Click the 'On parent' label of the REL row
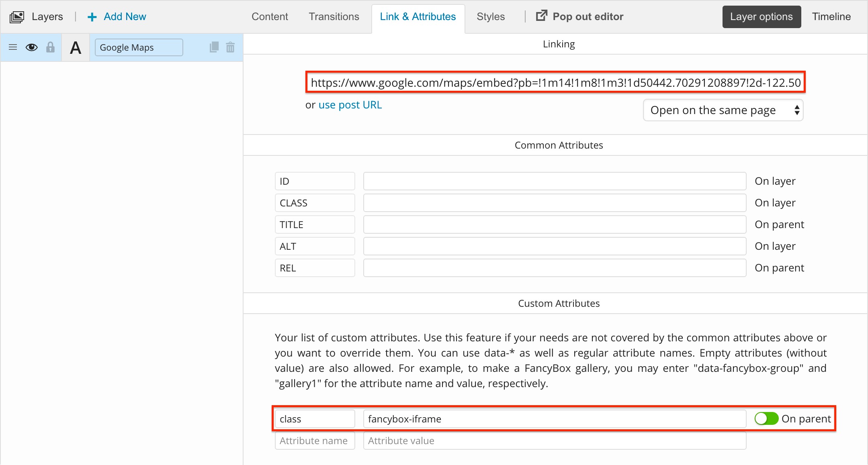Image resolution: width=868 pixels, height=465 pixels. [x=779, y=268]
